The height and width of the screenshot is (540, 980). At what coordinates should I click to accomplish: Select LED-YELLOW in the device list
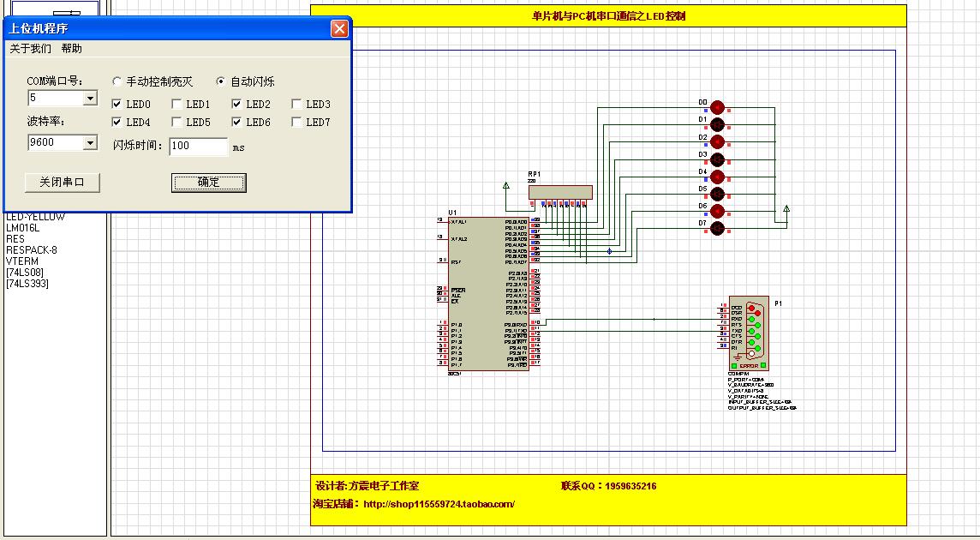(x=35, y=217)
